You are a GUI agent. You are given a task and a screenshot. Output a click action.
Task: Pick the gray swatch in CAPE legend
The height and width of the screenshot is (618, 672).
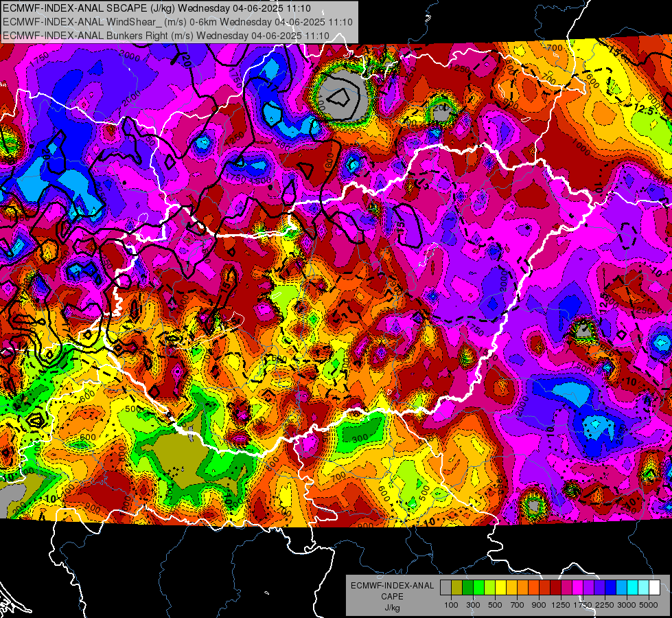point(445,587)
